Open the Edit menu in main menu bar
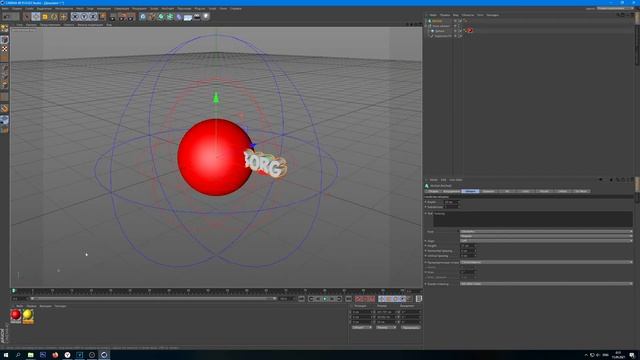This screenshot has width=640, height=360. [17, 9]
